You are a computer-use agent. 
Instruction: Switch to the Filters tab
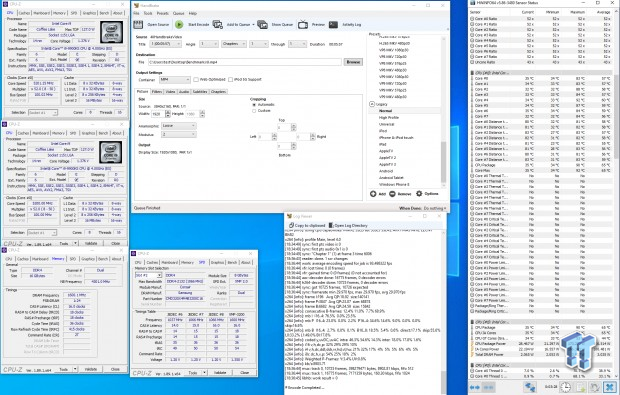[157, 92]
